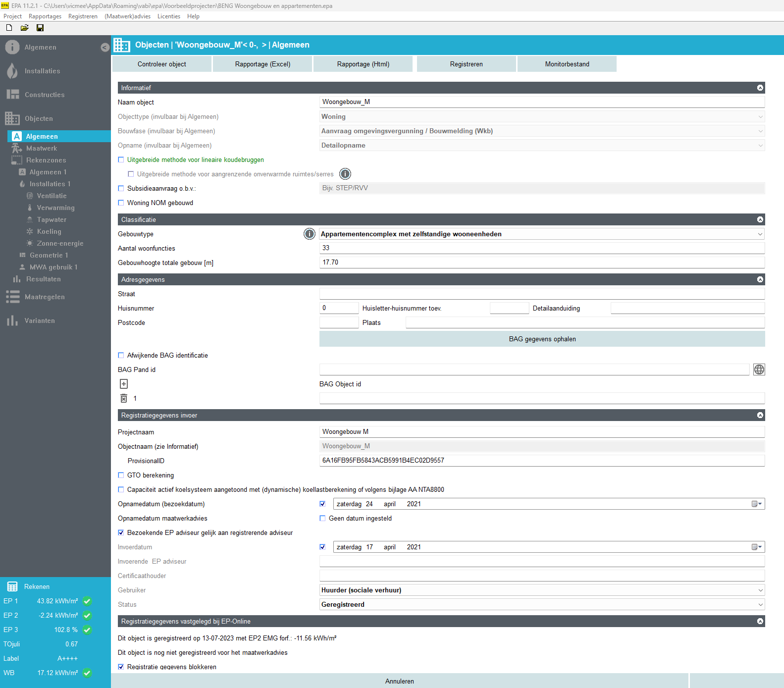Enable Woning NOM gebouwd checkbox
This screenshot has height=688, width=784.
(x=121, y=203)
